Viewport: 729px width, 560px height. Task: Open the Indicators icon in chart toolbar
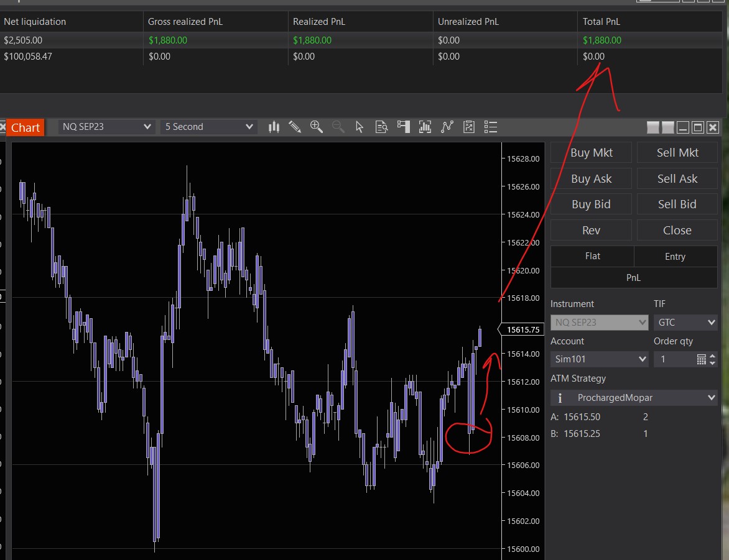[x=425, y=127]
